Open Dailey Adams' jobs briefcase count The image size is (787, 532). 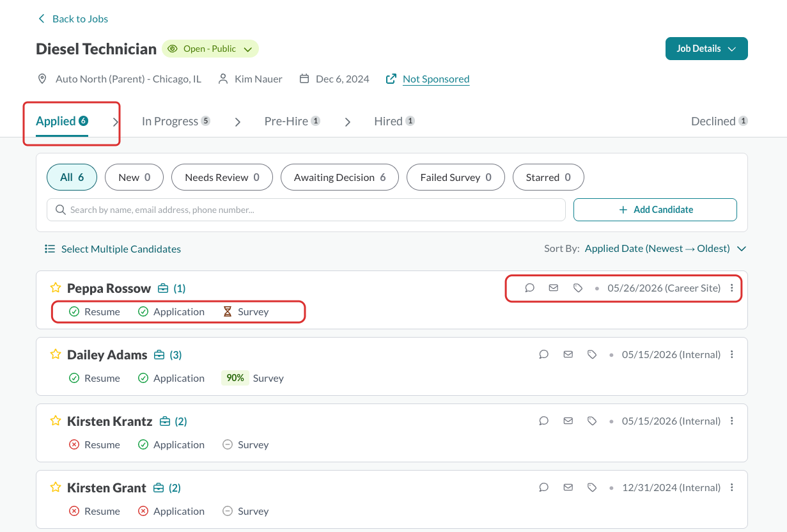tap(168, 355)
